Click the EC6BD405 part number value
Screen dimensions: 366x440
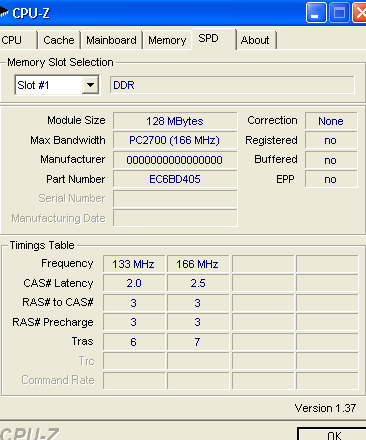pos(175,179)
